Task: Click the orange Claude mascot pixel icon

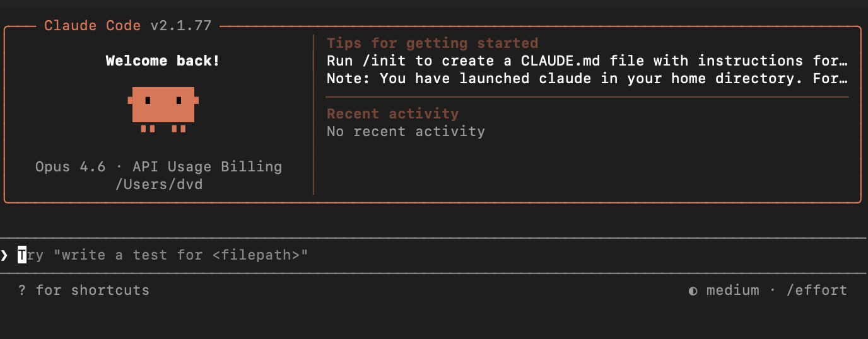Action: [x=163, y=110]
